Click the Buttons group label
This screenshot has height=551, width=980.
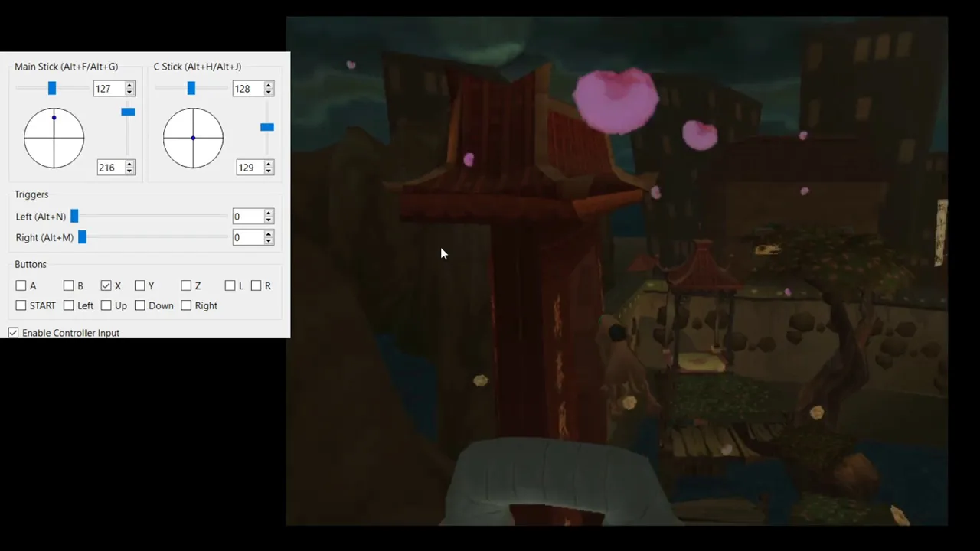[x=31, y=264]
